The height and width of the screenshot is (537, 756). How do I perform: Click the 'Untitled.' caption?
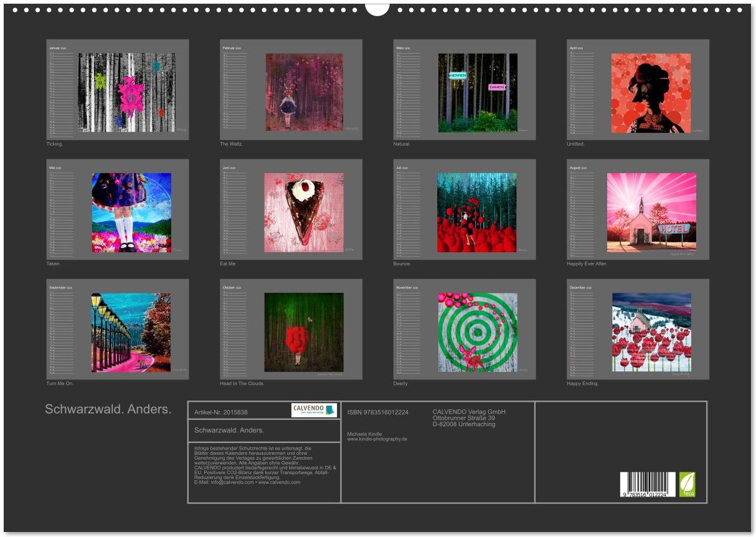pyautogui.click(x=575, y=144)
